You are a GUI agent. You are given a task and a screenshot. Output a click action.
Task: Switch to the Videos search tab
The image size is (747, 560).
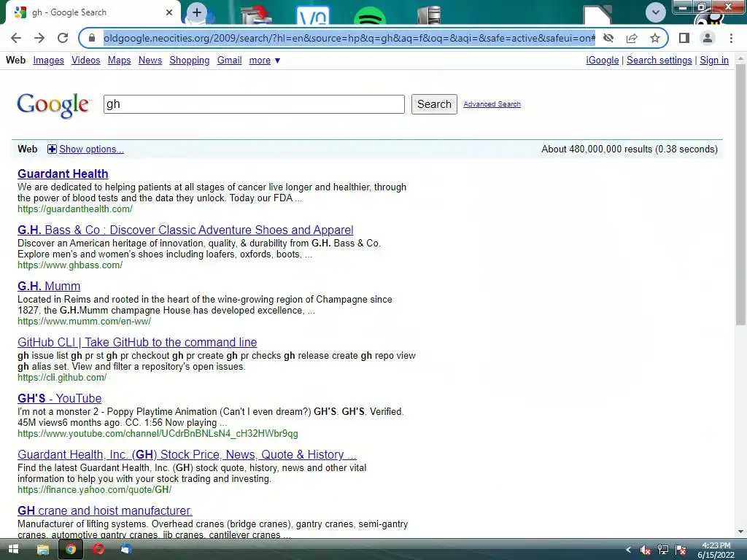pos(86,61)
